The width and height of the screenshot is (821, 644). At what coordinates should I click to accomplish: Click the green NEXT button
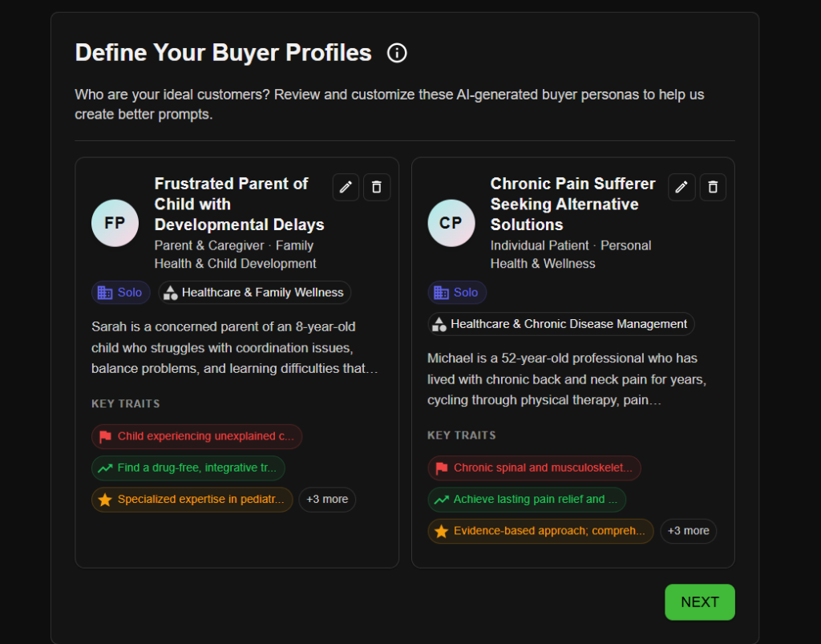click(x=699, y=602)
